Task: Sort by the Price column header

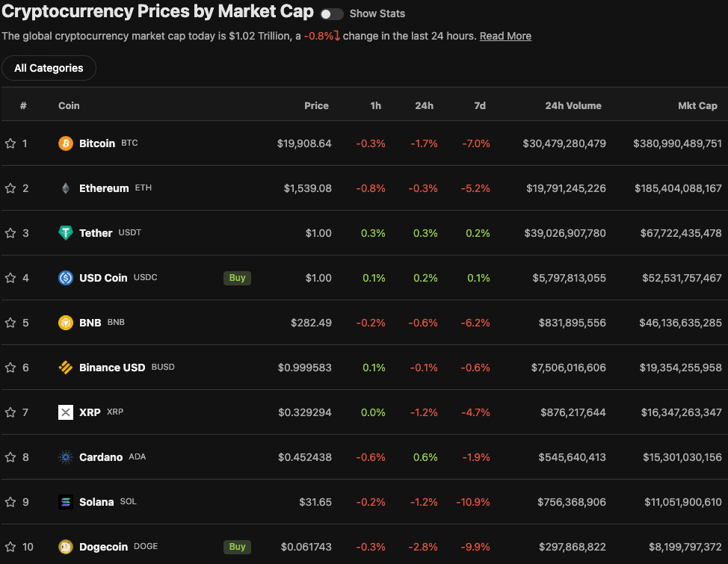Action: pos(316,106)
